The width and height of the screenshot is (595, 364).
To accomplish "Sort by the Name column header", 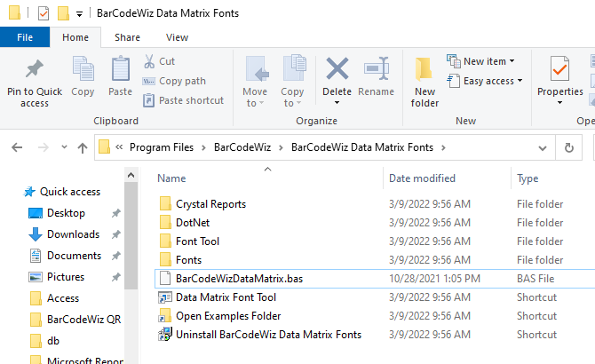I will tap(171, 178).
